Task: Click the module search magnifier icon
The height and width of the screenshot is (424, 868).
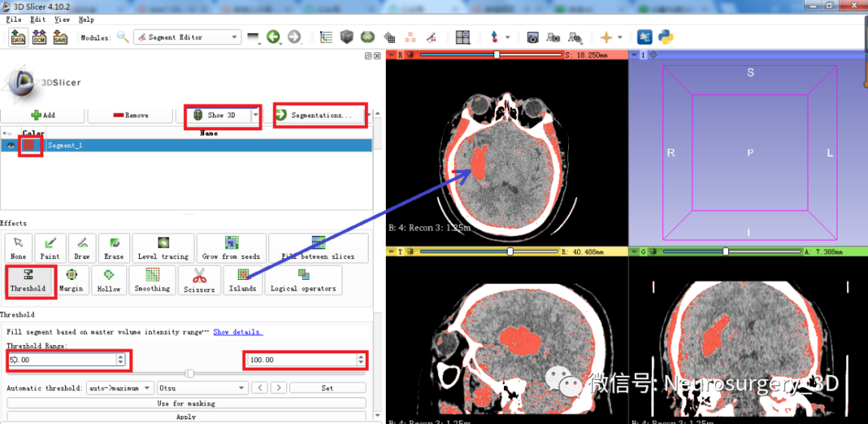Action: click(123, 37)
